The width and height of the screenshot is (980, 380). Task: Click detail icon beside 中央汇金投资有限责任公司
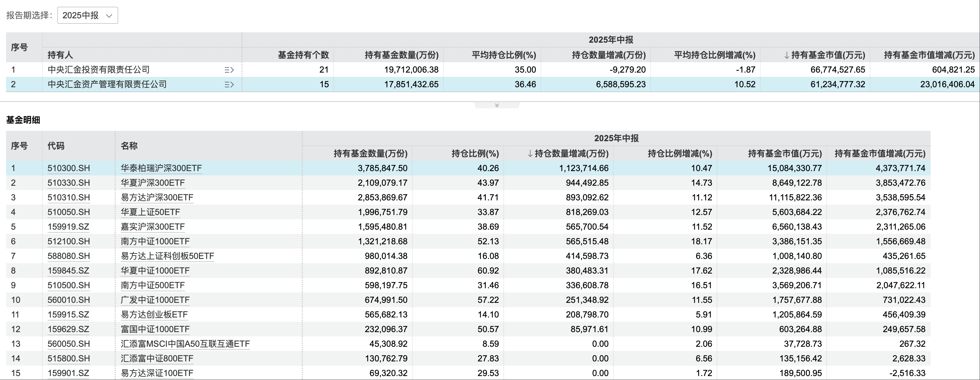[x=229, y=70]
